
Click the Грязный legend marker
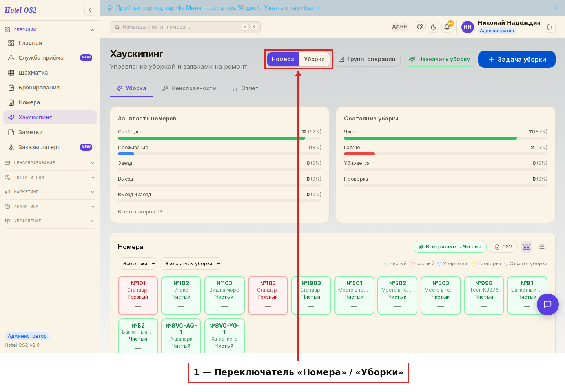pyautogui.click(x=412, y=264)
